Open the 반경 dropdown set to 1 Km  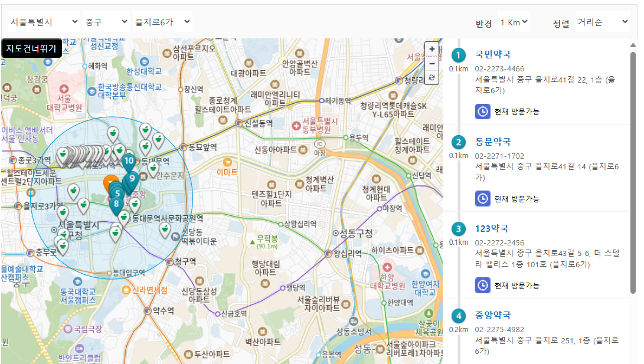click(x=513, y=21)
